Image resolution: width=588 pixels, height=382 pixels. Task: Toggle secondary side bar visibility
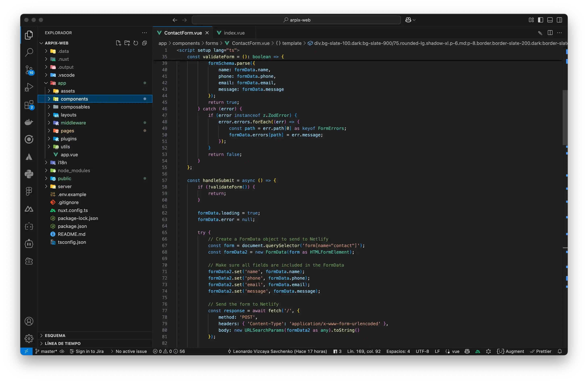(x=559, y=20)
